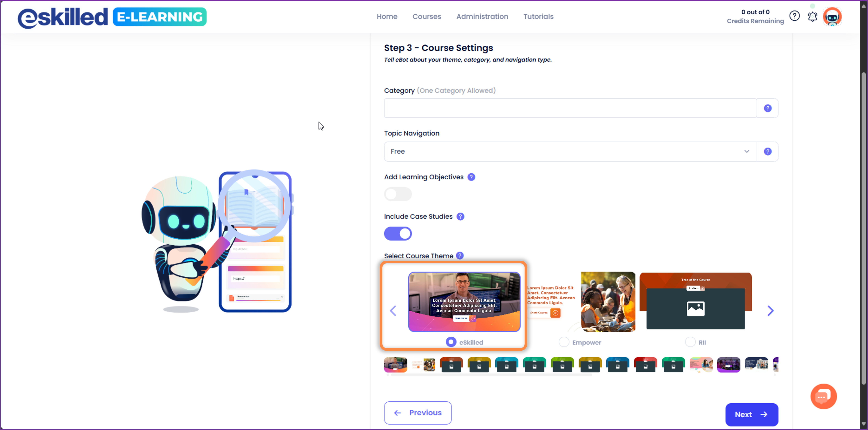Open the orange chat support bubble

pos(823,396)
